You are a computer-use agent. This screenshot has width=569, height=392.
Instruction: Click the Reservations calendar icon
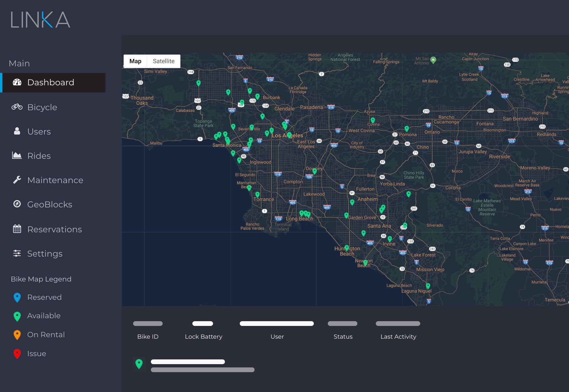pos(17,229)
